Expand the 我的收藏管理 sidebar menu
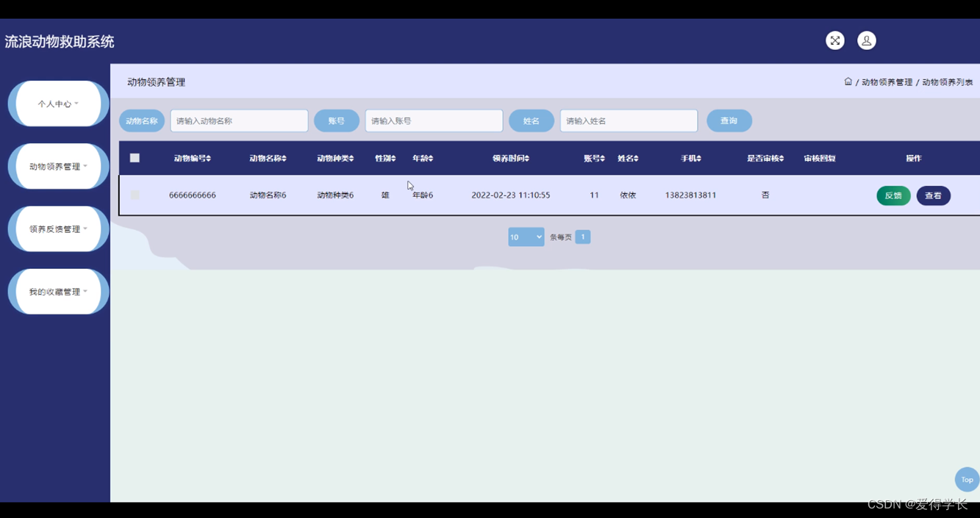The height and width of the screenshot is (518, 980). pos(58,292)
